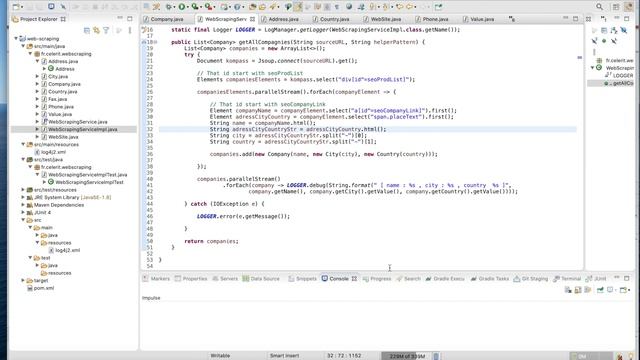Click the cursor position 32 : 72 : 1152
Viewport: 640px width, 360px height.
tap(344, 356)
